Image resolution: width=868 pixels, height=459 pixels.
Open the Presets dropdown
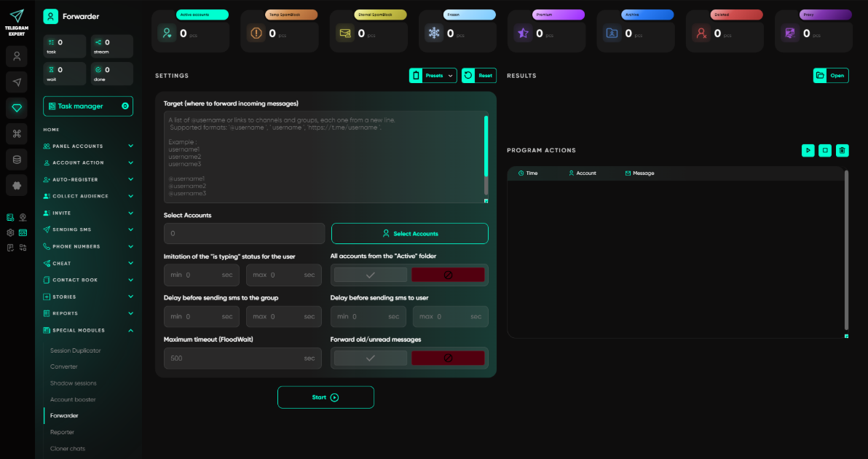[x=433, y=75]
